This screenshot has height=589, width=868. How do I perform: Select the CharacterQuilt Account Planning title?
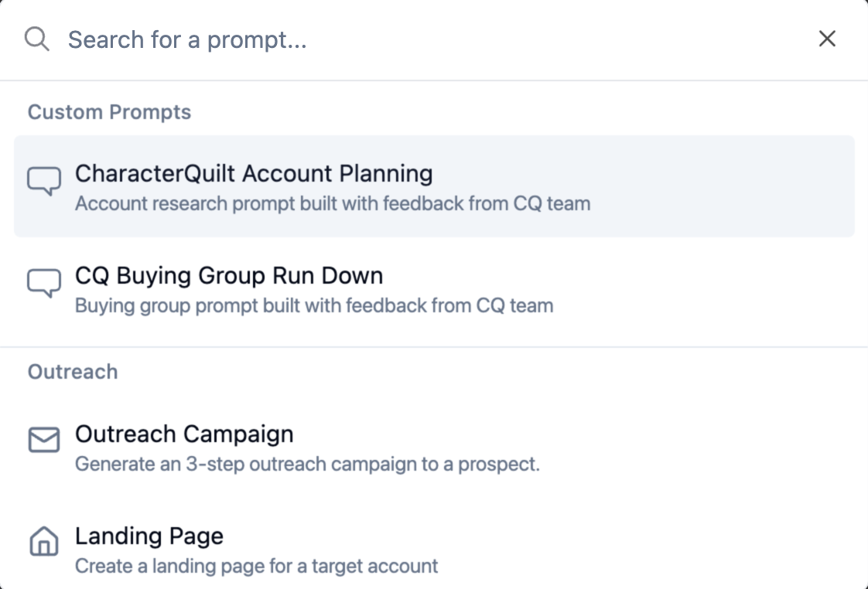coord(254,173)
